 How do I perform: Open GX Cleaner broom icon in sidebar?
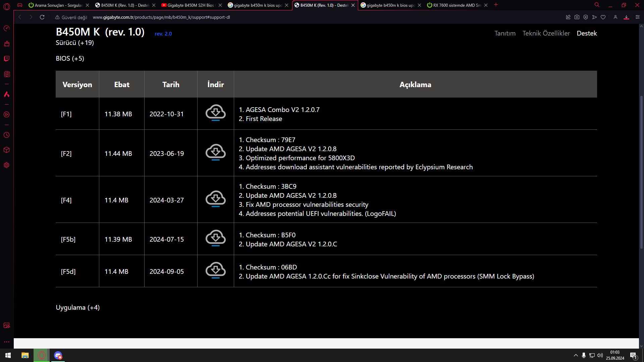click(7, 44)
